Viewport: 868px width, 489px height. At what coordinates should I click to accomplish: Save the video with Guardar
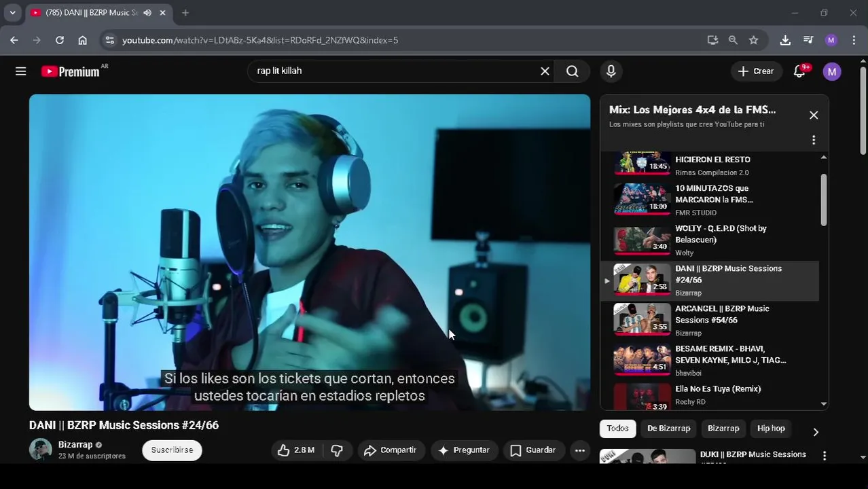click(x=533, y=450)
